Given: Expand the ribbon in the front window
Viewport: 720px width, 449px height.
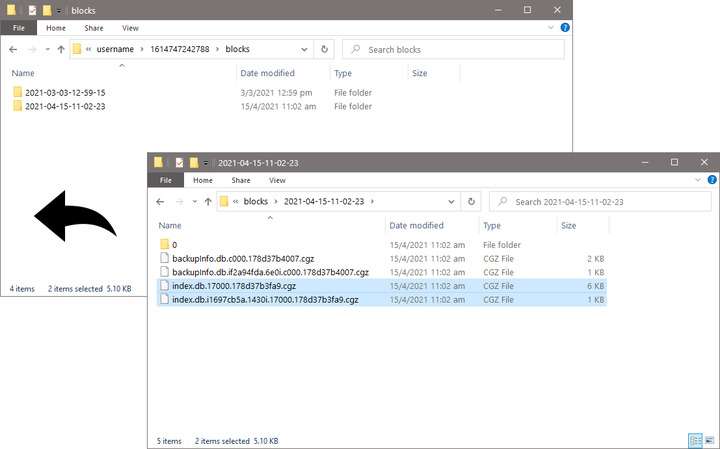Looking at the screenshot, I should point(698,181).
